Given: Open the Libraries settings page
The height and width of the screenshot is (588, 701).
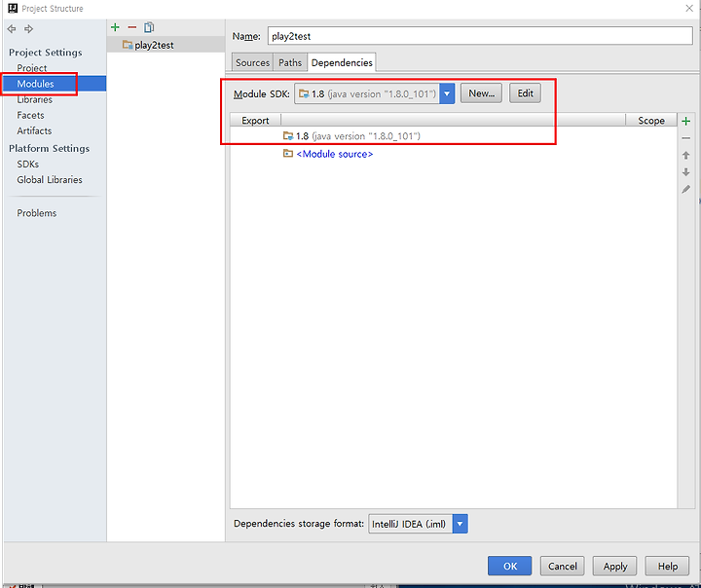Looking at the screenshot, I should pos(34,99).
